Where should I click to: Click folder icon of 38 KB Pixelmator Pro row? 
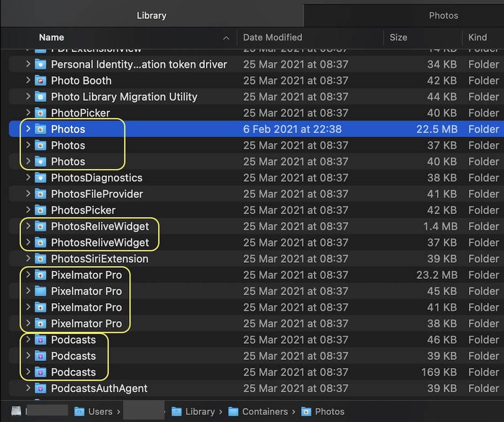tap(41, 323)
